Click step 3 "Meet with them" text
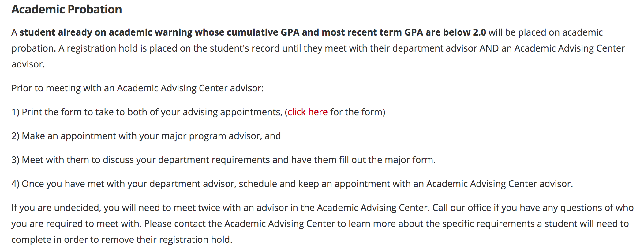Viewport: 644px width, 252px height. point(61,160)
